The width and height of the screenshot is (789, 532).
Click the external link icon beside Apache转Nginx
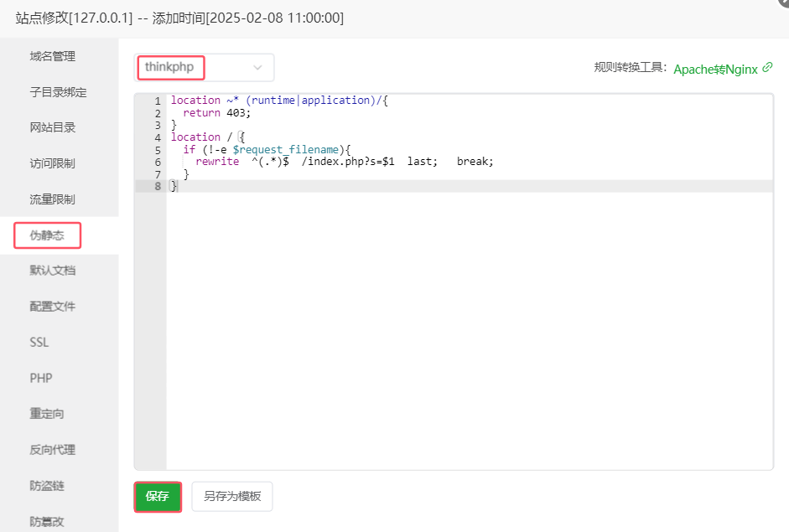coord(767,68)
